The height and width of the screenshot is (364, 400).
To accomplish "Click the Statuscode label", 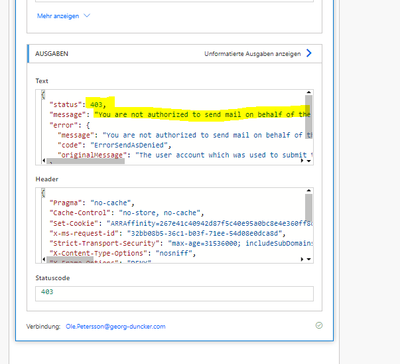I will point(53,278).
